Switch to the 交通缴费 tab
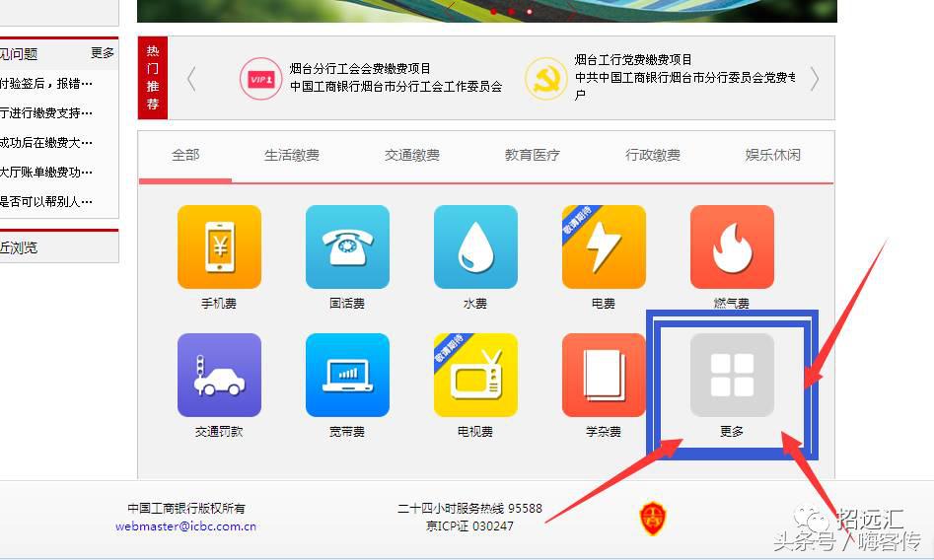This screenshot has width=934, height=560. click(x=412, y=155)
